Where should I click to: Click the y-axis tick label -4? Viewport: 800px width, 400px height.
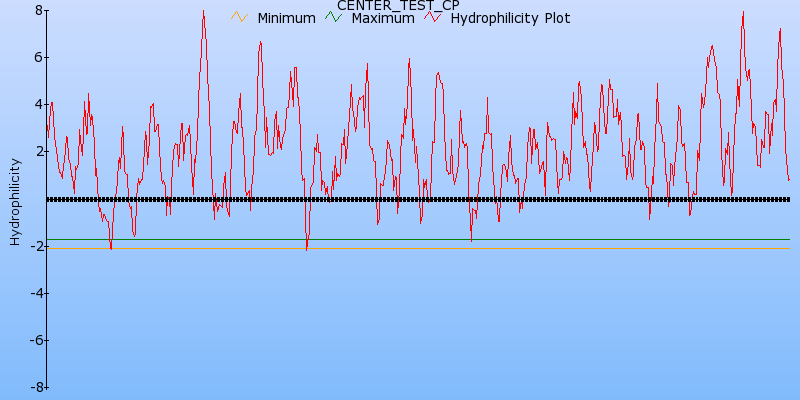35,293
